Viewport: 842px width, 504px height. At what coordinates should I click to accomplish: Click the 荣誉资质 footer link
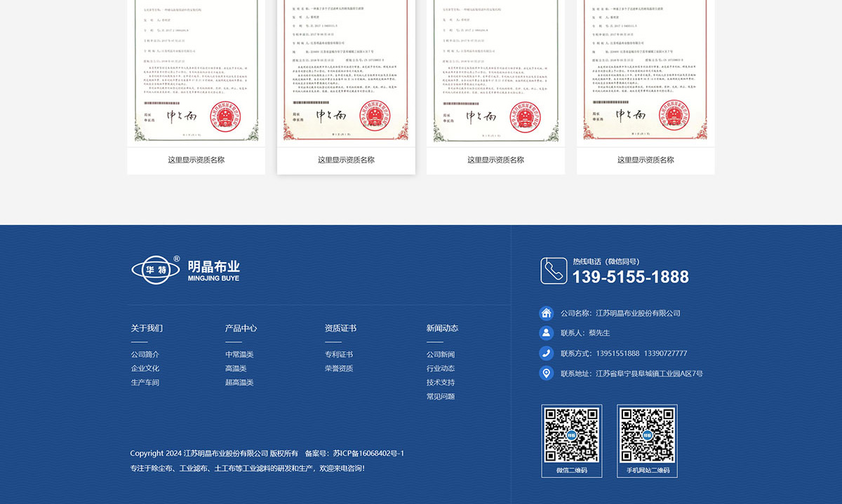point(339,369)
